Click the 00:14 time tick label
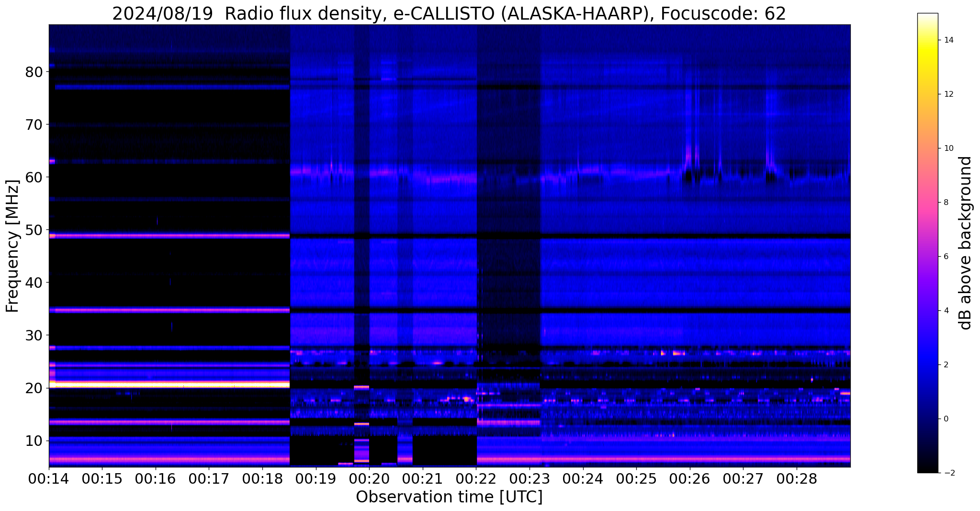980x511 pixels. 49,478
